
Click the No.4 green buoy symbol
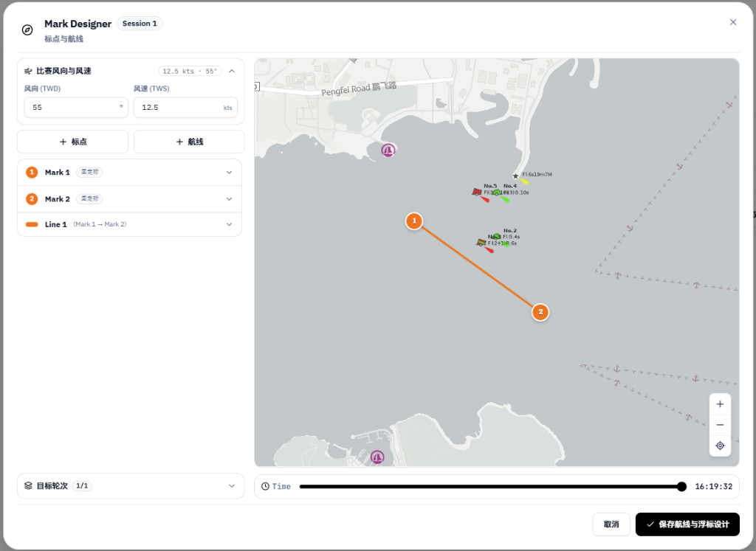(x=497, y=193)
